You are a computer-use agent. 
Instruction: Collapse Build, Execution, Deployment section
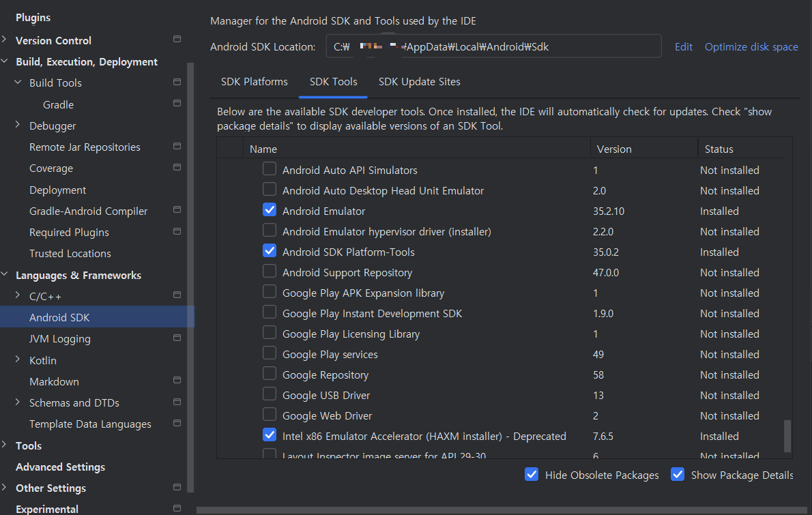5,61
